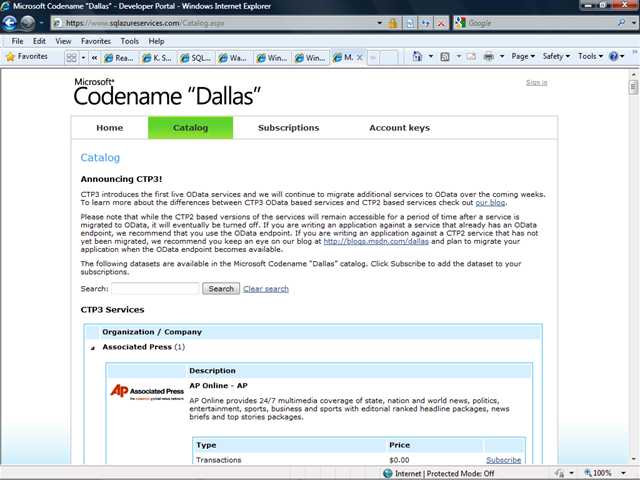Click the Internet Protected Mode status
This screenshot has width=640, height=480.
pyautogui.click(x=439, y=473)
